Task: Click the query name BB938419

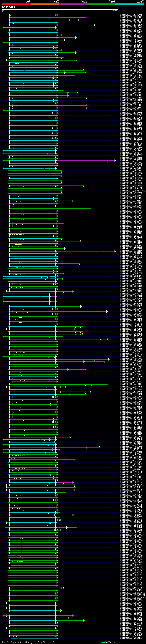Action: 8,8
